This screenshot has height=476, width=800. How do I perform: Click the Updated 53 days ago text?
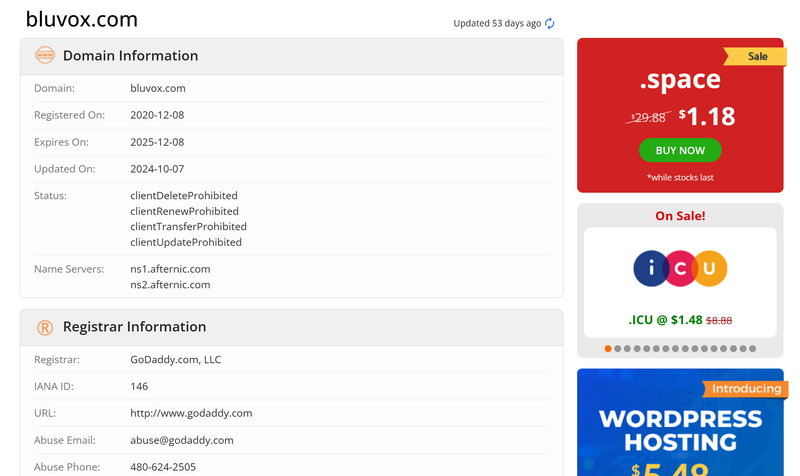(x=497, y=23)
